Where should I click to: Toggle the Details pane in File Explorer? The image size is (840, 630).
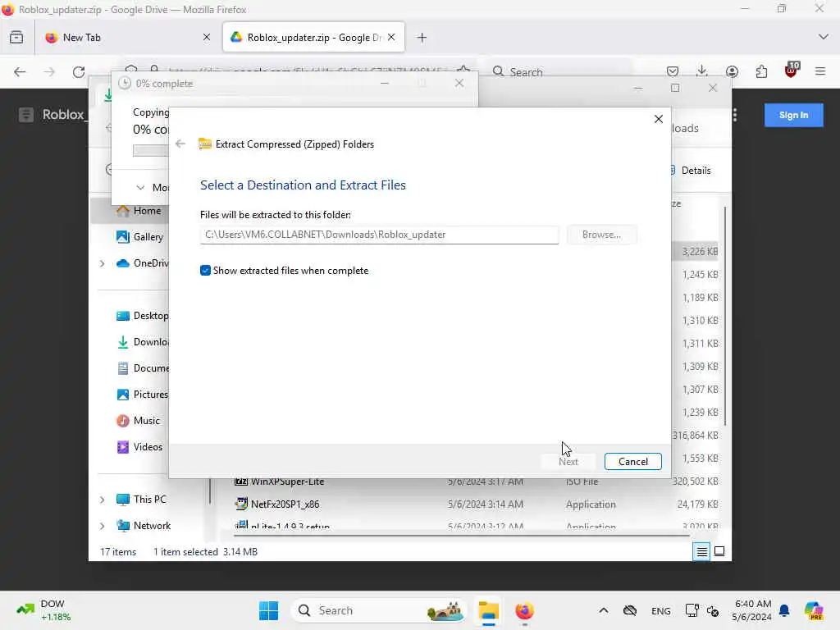691,171
